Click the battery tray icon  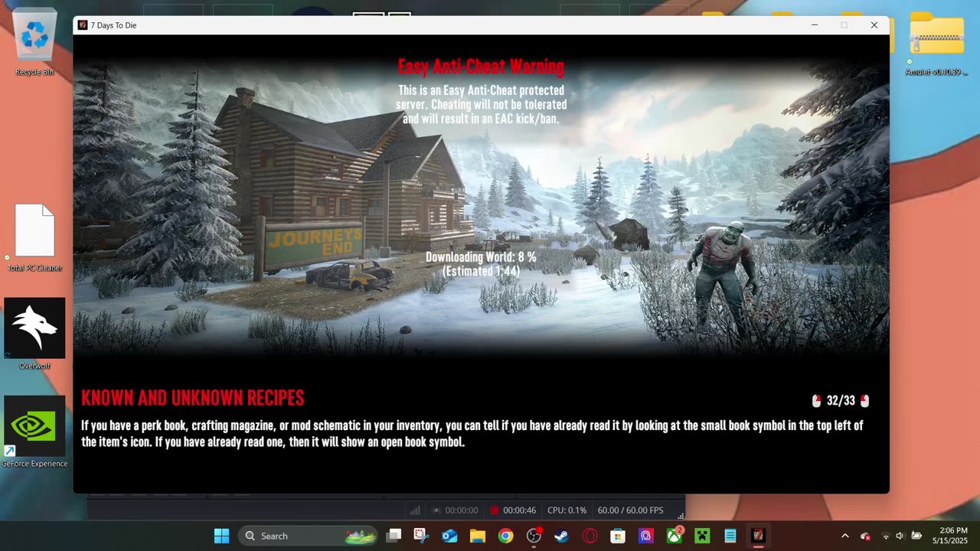point(916,536)
